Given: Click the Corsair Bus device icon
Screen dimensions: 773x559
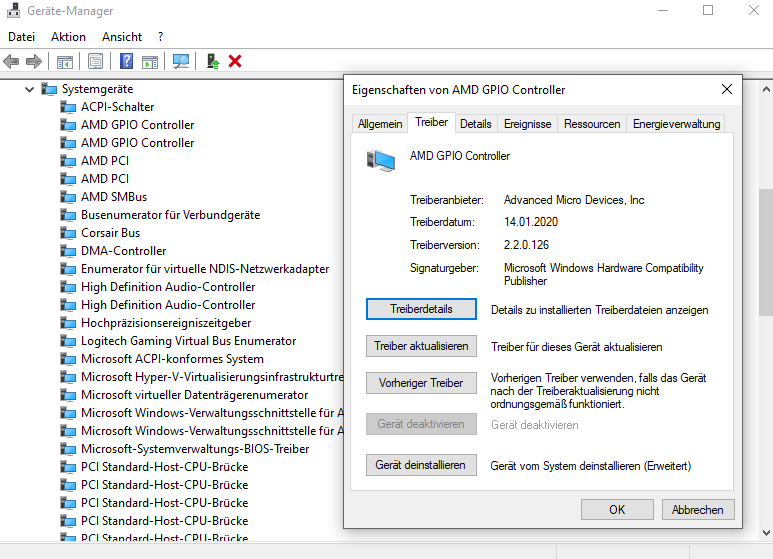Looking at the screenshot, I should tap(68, 233).
